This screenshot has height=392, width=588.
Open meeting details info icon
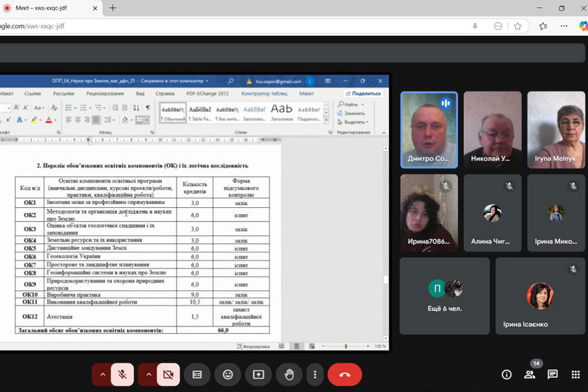click(506, 374)
